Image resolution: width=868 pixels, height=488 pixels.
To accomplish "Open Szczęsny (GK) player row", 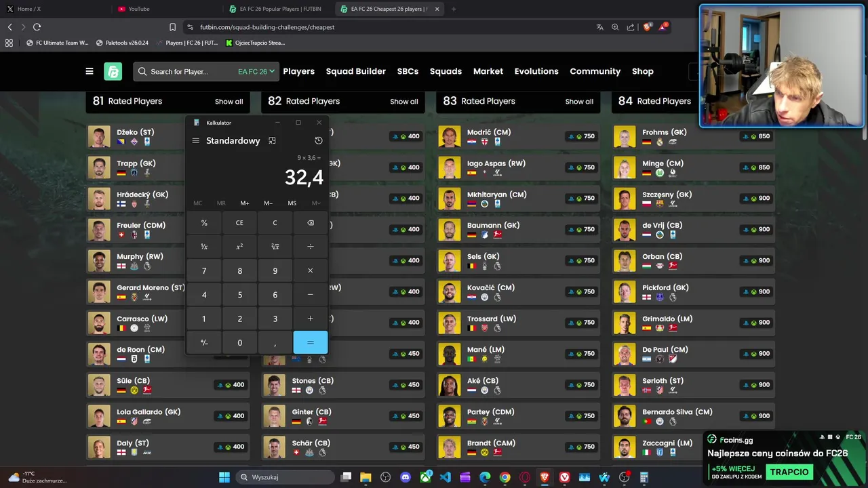I will point(693,199).
